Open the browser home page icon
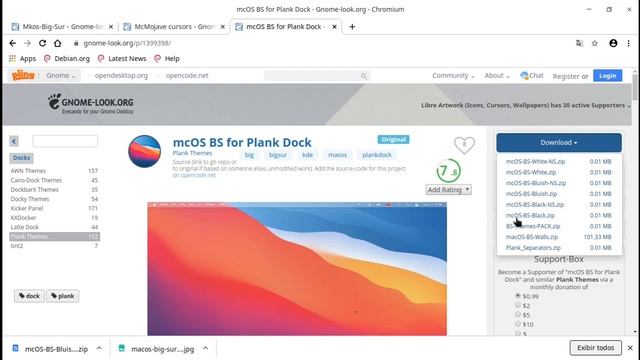The image size is (640, 360). point(58,43)
